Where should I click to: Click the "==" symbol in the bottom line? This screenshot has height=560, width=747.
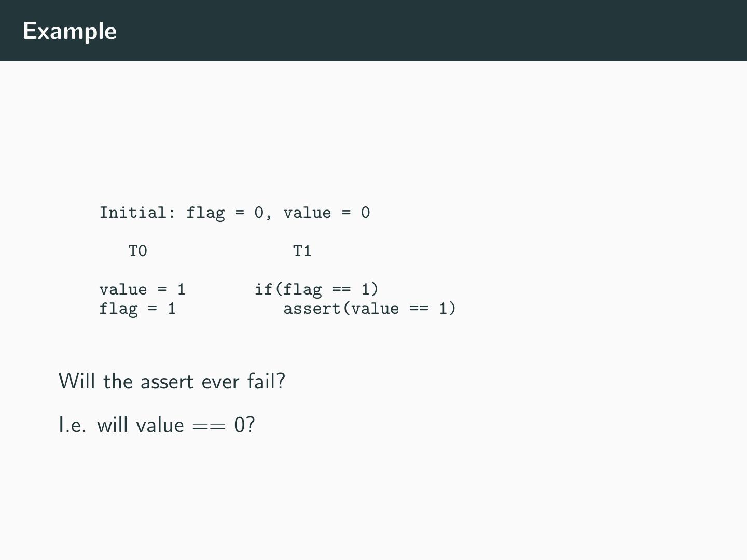pos(209,426)
